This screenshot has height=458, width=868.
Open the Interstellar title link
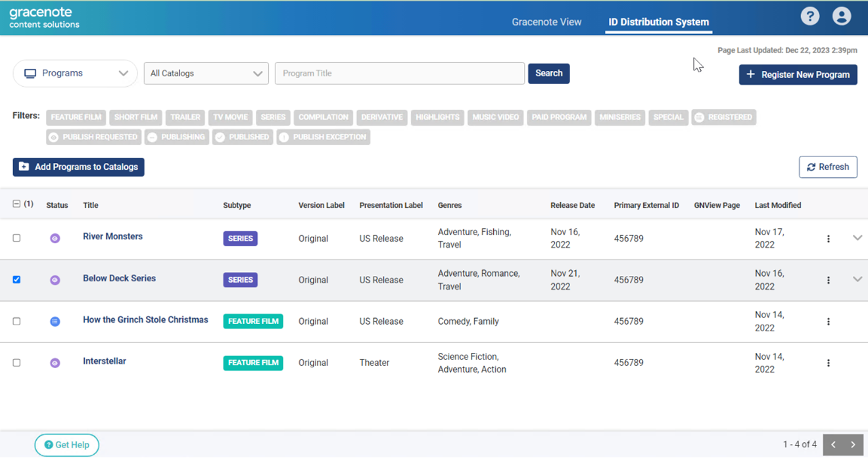click(105, 361)
